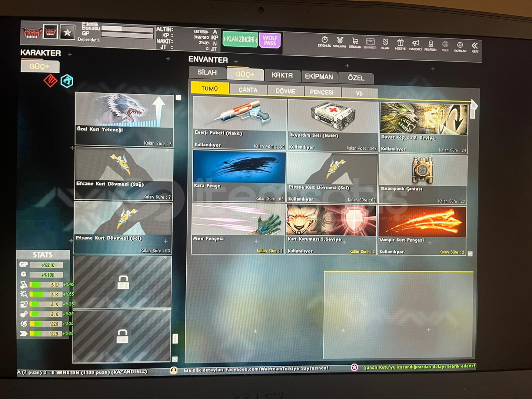Click the arrow stat icon beside the %20 bar
The height and width of the screenshot is (399, 532).
pyautogui.click(x=24, y=333)
